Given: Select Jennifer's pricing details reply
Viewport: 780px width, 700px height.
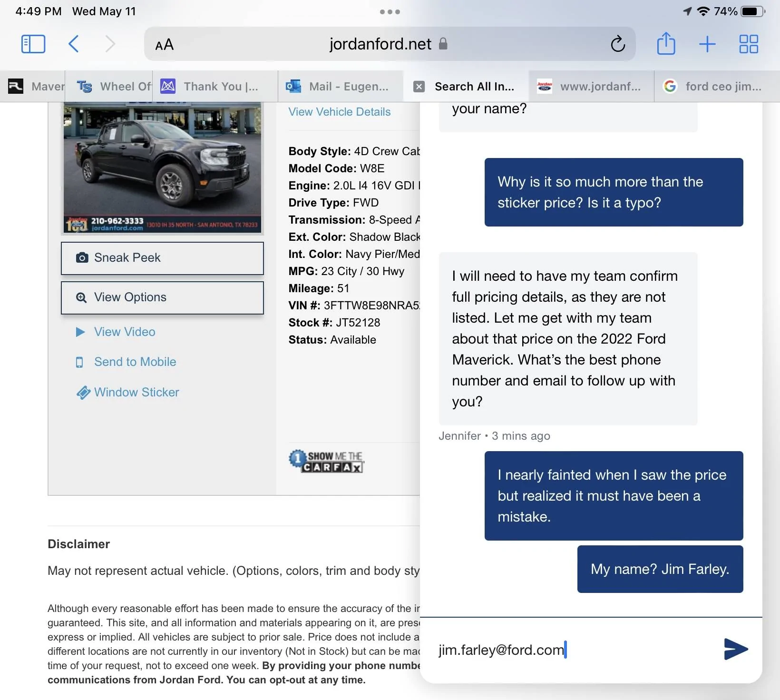Looking at the screenshot, I should coord(568,339).
